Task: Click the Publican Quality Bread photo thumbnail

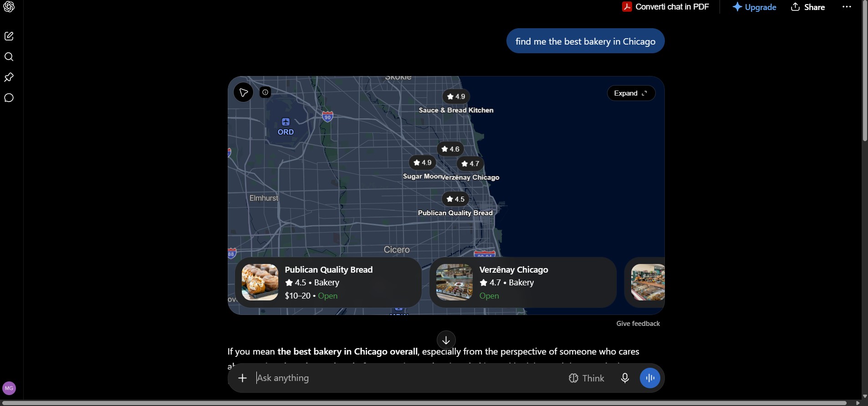Action: [260, 282]
